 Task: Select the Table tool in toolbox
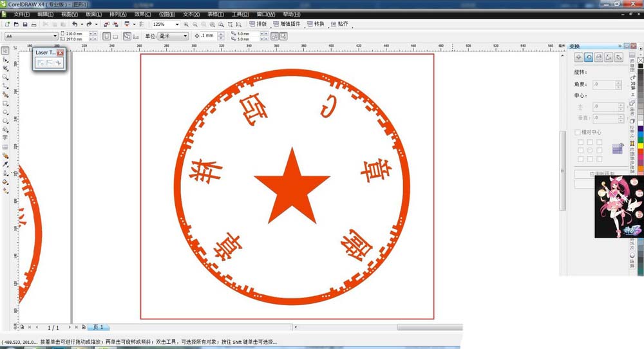pyautogui.click(x=5, y=147)
